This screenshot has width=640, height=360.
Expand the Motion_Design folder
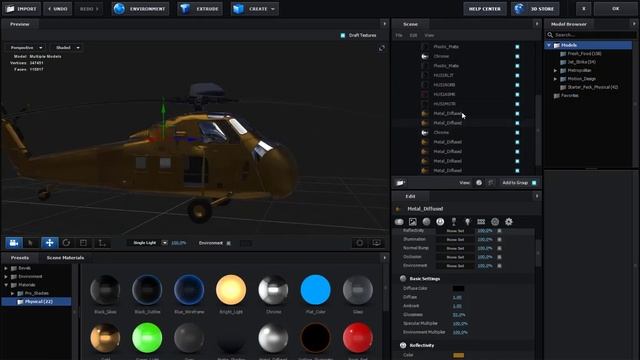[x=555, y=79]
